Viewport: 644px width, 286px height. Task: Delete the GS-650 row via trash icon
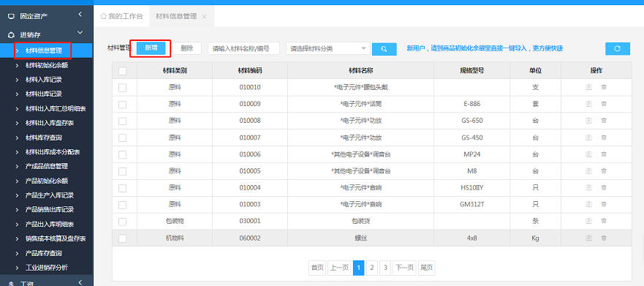tap(603, 121)
